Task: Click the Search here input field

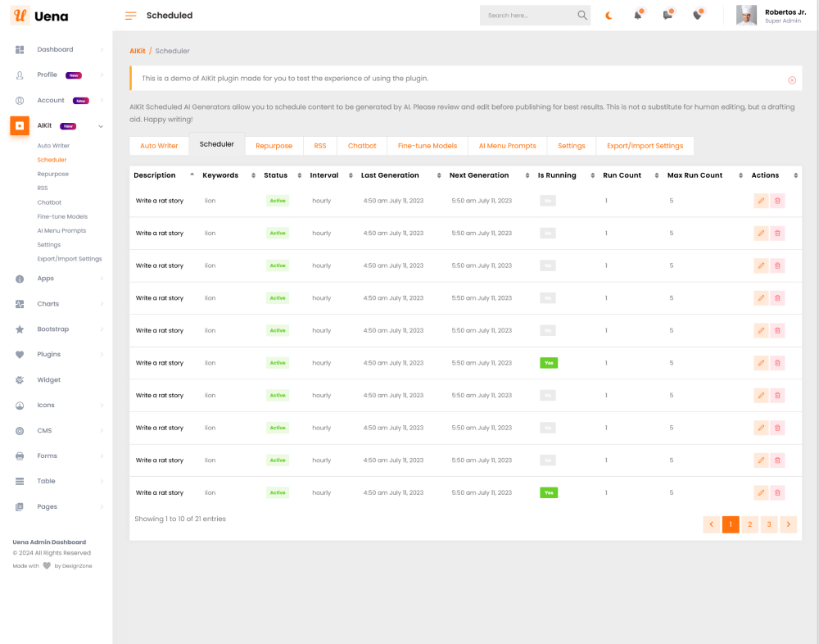Action: (528, 16)
